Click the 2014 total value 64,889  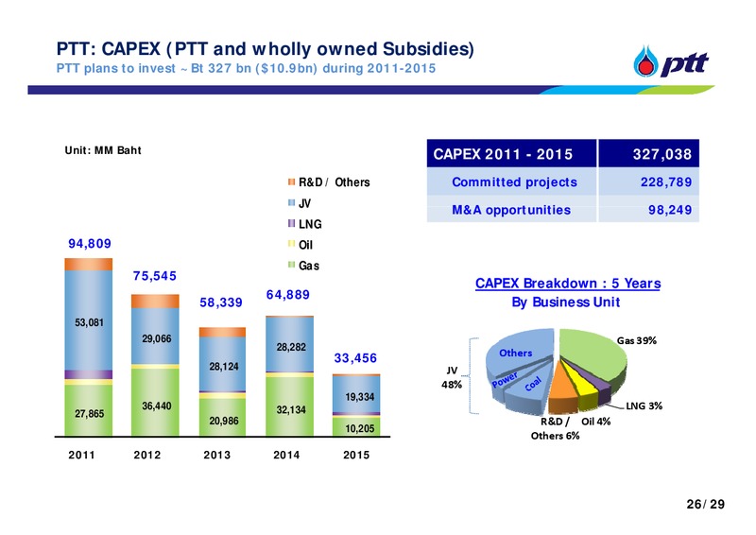click(x=288, y=295)
